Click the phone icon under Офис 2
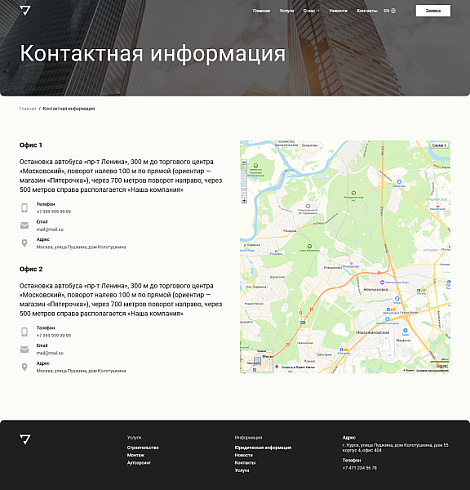The image size is (470, 490). (24, 332)
